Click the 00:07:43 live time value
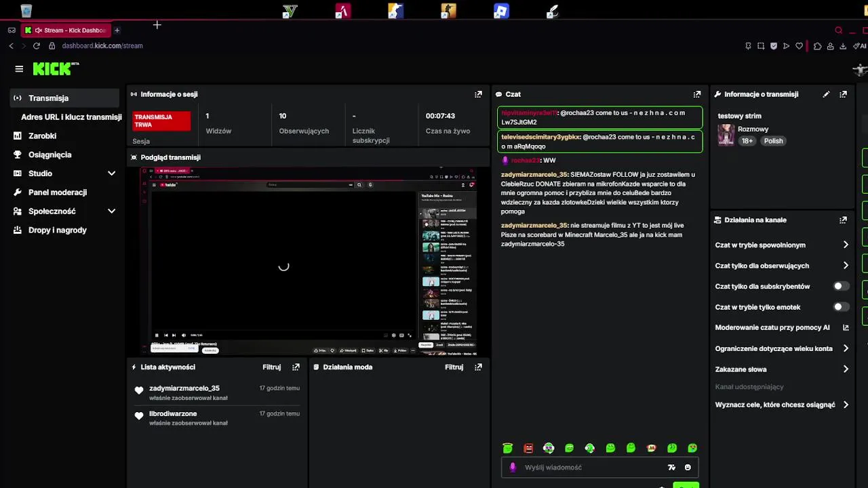Image resolution: width=868 pixels, height=488 pixels. [x=440, y=116]
